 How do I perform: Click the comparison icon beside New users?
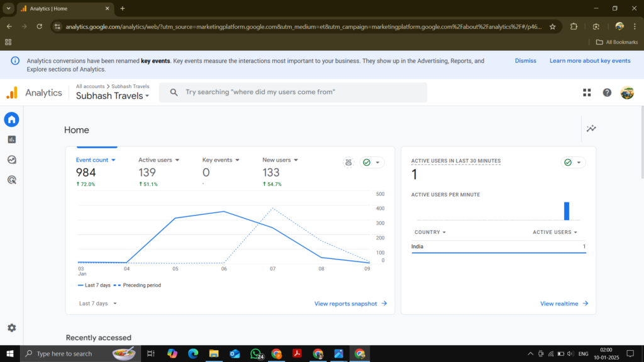point(348,163)
